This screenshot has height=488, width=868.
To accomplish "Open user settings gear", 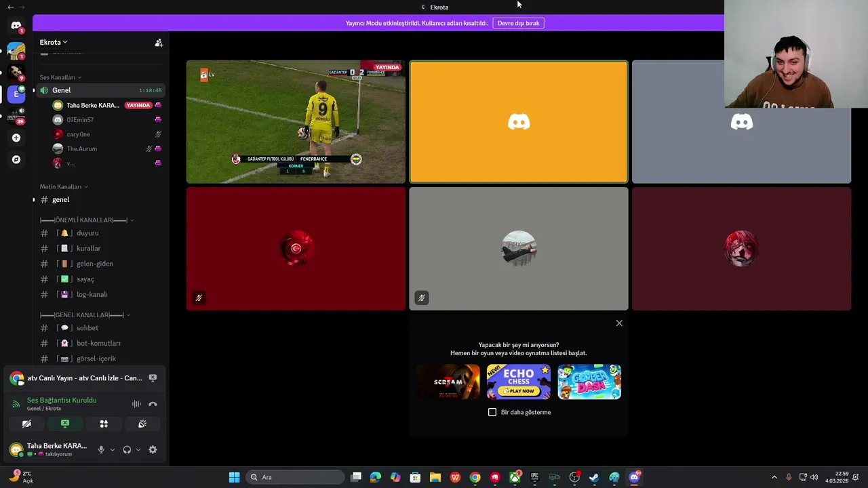I will pyautogui.click(x=153, y=449).
